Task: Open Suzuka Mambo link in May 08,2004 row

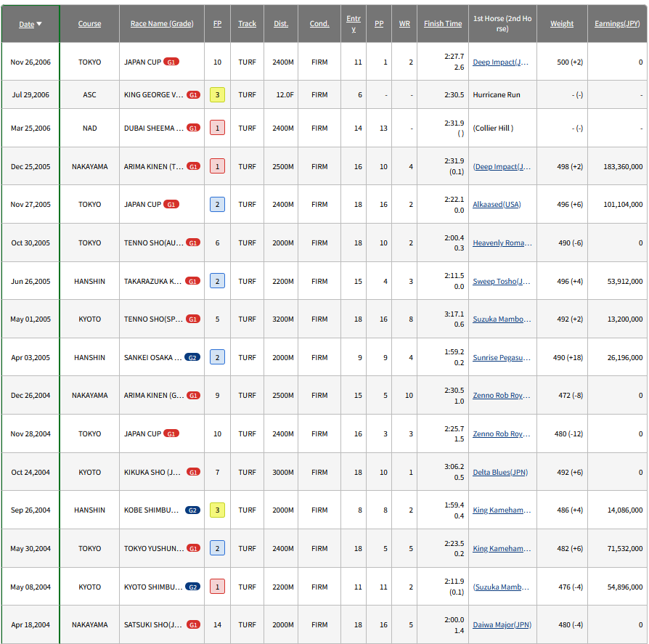Action: (x=501, y=587)
